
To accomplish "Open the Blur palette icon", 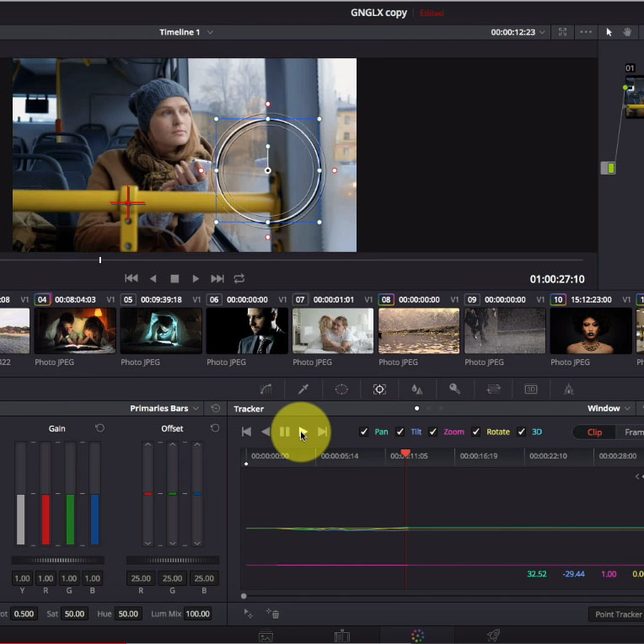I will (x=417, y=389).
